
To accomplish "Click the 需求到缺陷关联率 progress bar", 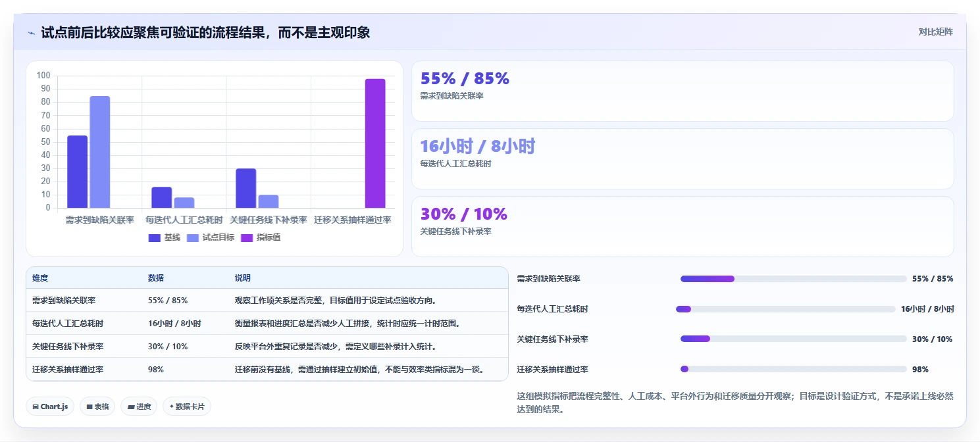I will click(793, 279).
